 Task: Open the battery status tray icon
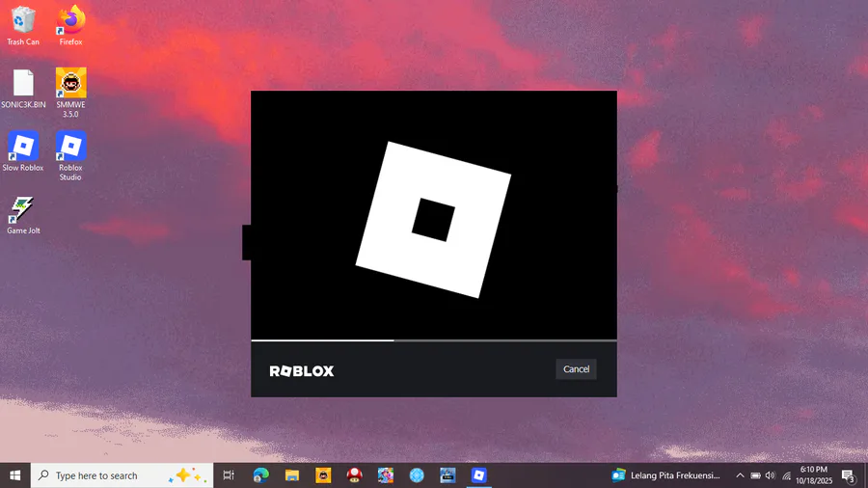coord(755,475)
